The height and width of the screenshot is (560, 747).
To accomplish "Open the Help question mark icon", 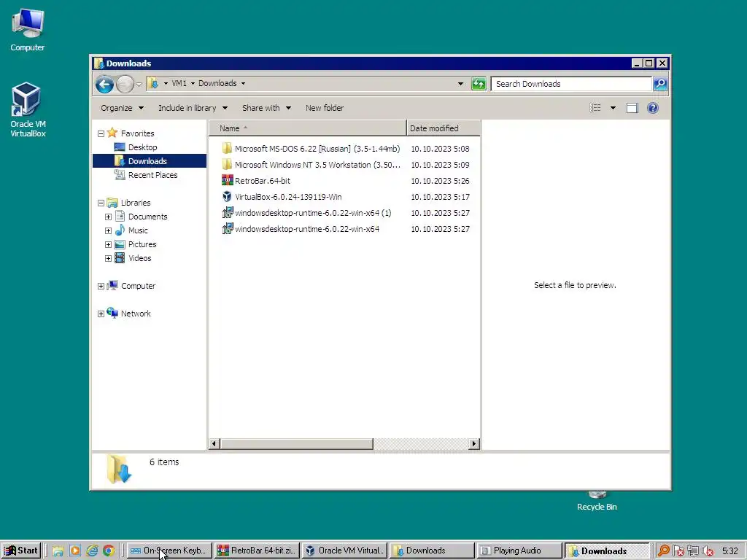I will pos(653,108).
